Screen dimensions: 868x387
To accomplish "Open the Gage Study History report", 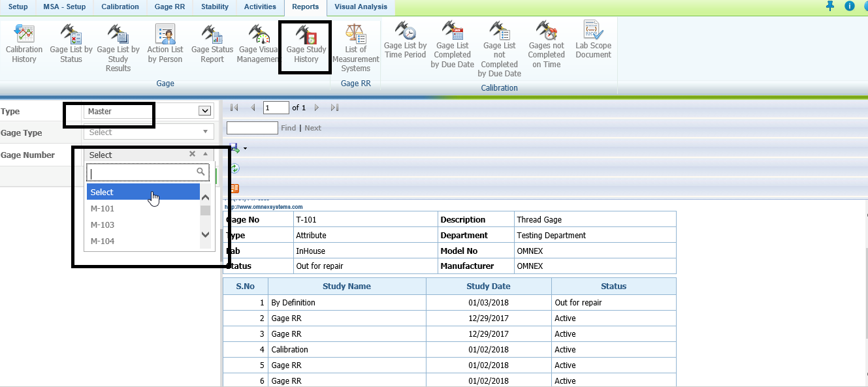I will (x=306, y=44).
